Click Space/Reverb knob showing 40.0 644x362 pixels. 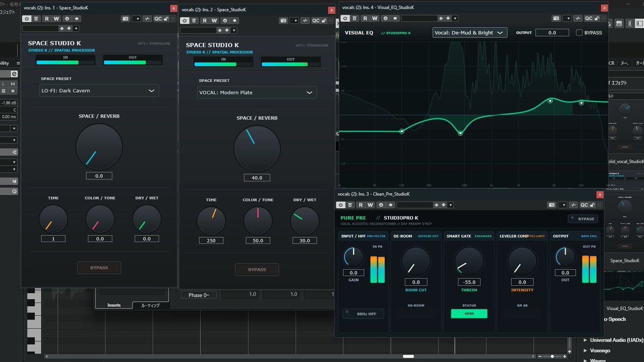coord(257,149)
